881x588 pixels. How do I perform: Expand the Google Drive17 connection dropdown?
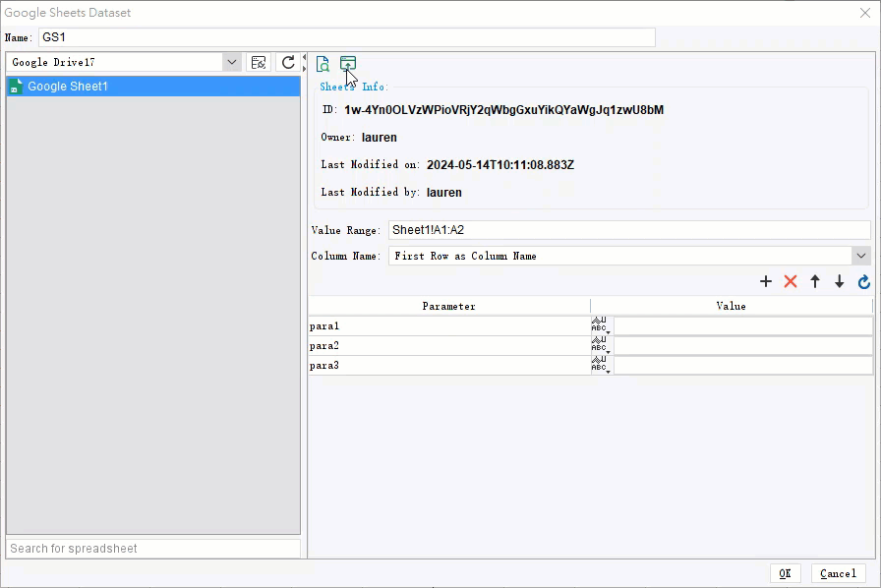pyautogui.click(x=231, y=62)
